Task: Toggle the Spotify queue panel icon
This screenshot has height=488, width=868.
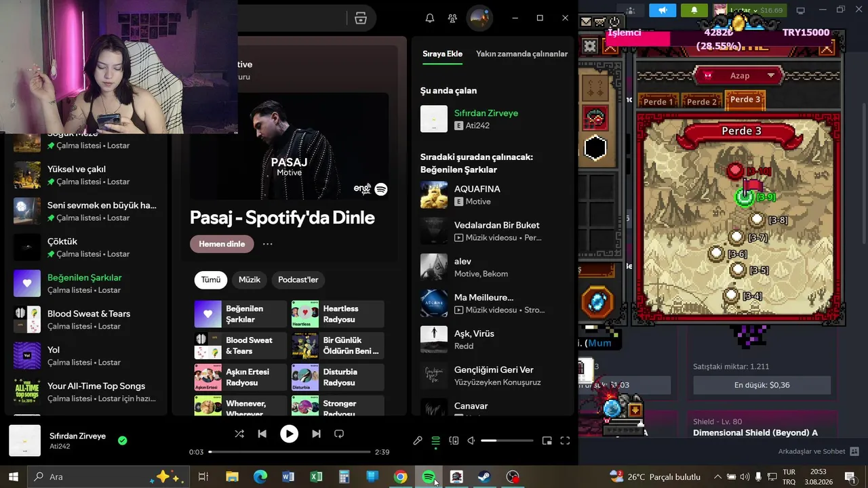Action: 436,441
